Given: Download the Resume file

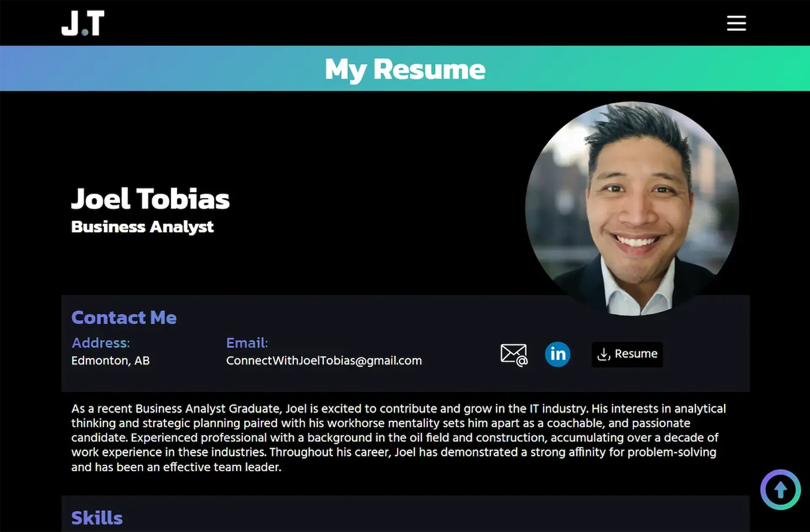Looking at the screenshot, I should point(627,354).
